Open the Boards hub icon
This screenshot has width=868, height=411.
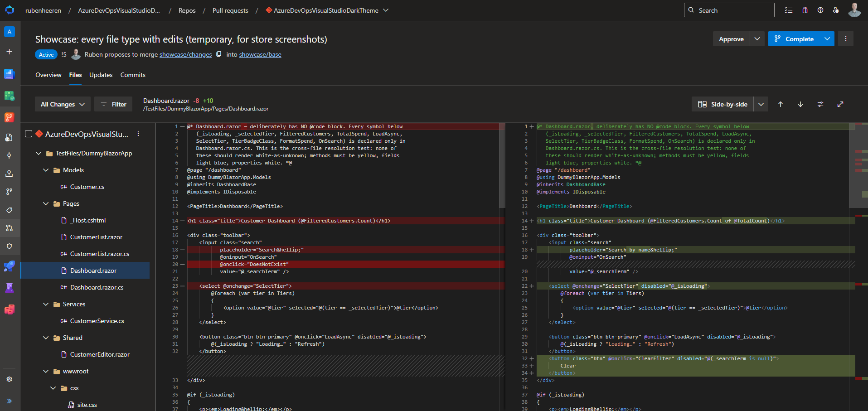[10, 96]
